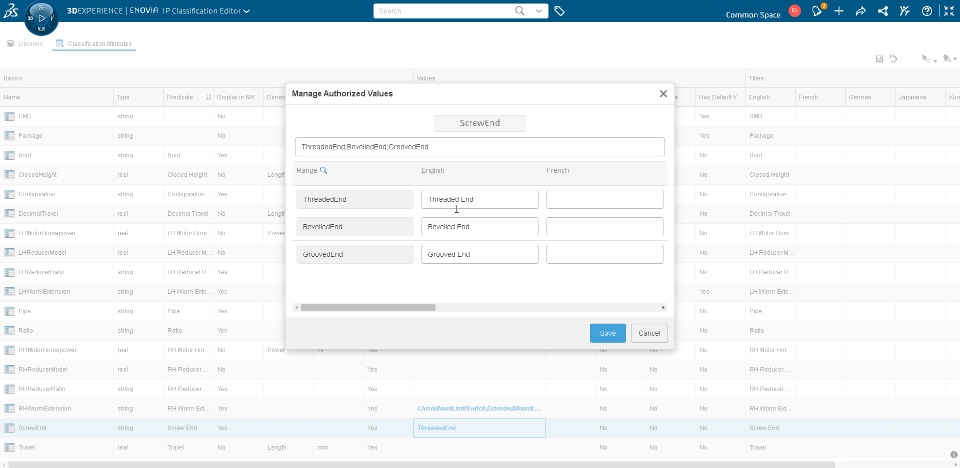The height and width of the screenshot is (468, 960).
Task: Click the LHReducerModel row icon
Action: 9,252
